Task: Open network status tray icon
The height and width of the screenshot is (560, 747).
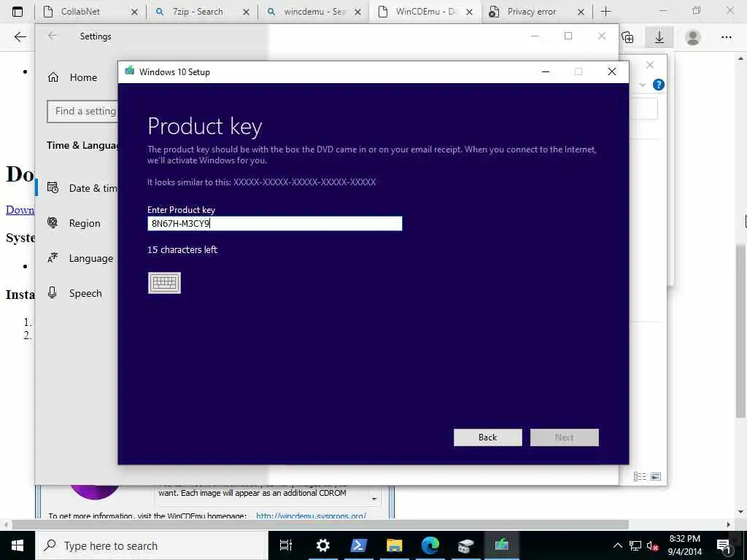Action: pos(635,545)
